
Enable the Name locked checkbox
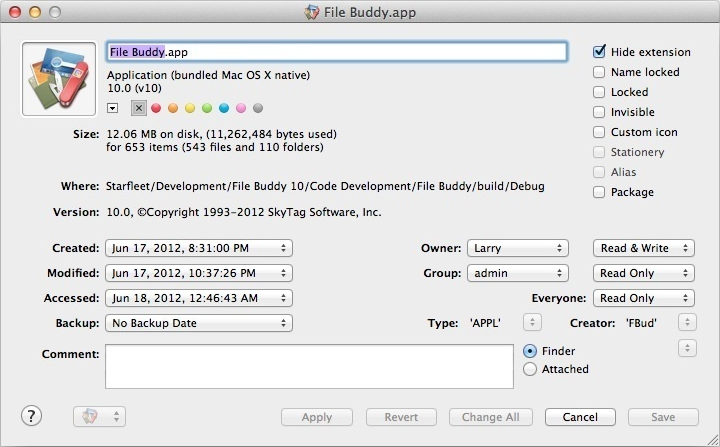pos(599,72)
